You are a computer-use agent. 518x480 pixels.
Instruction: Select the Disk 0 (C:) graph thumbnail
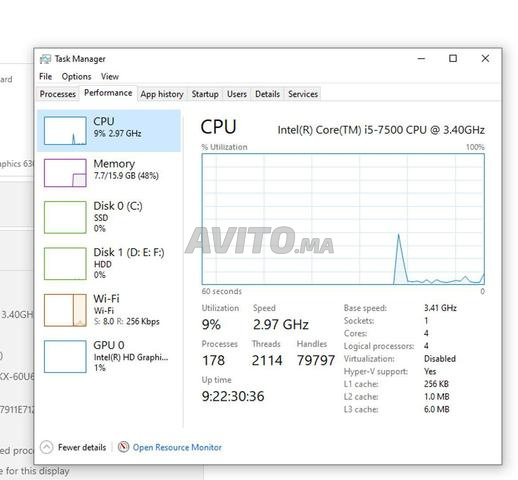click(65, 217)
